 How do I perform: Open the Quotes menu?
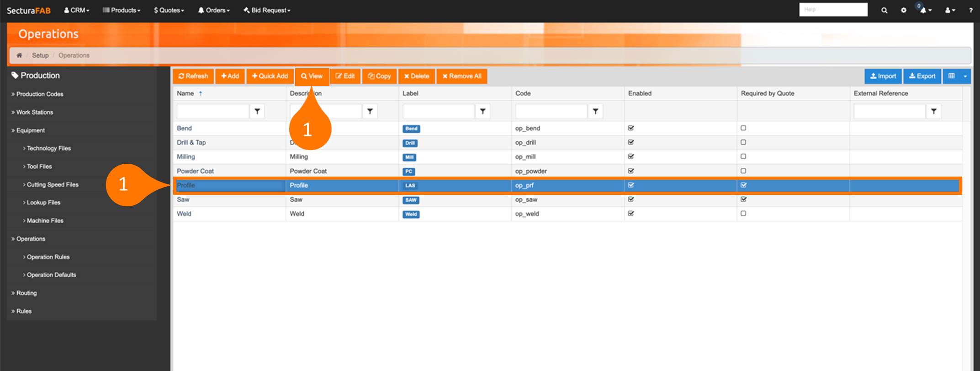pos(169,10)
